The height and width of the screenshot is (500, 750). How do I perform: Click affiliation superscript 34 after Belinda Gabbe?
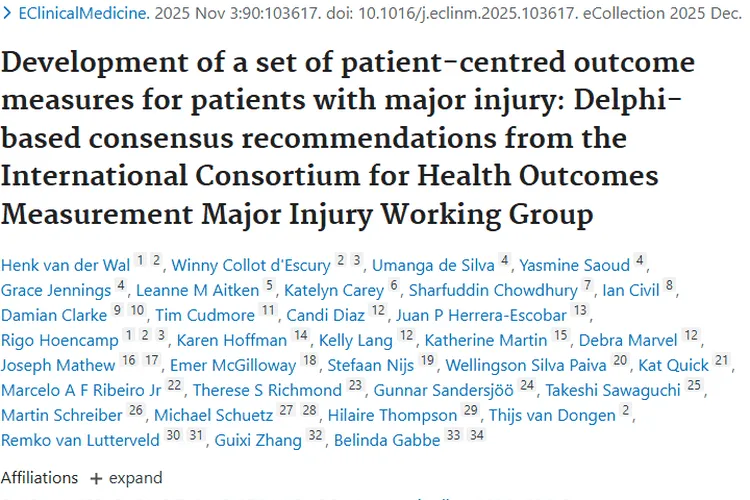pos(476,436)
